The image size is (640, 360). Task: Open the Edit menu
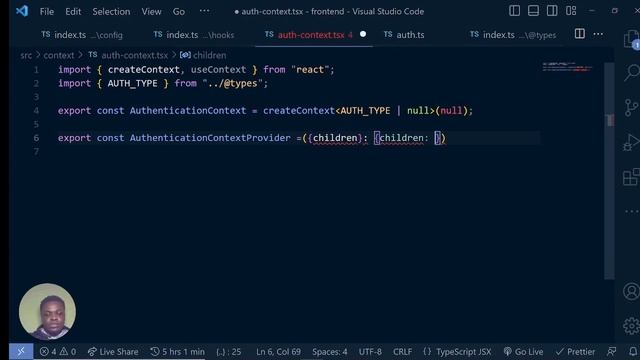click(73, 11)
